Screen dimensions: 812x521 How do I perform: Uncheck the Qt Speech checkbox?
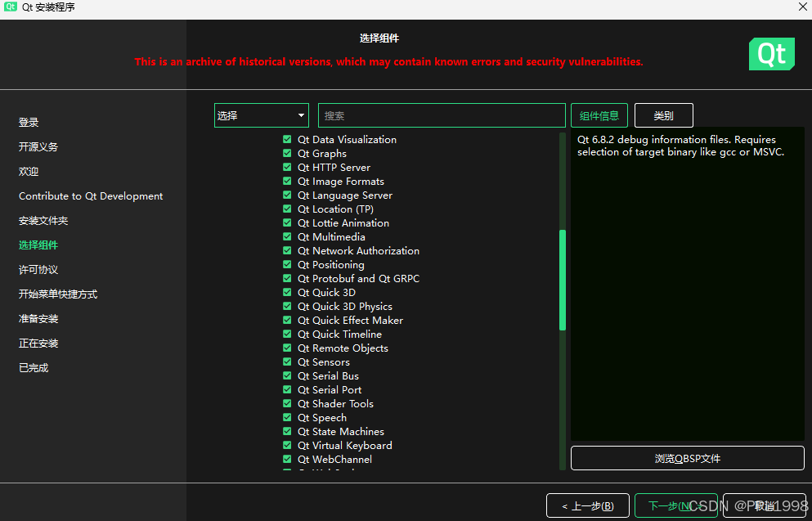click(x=287, y=417)
